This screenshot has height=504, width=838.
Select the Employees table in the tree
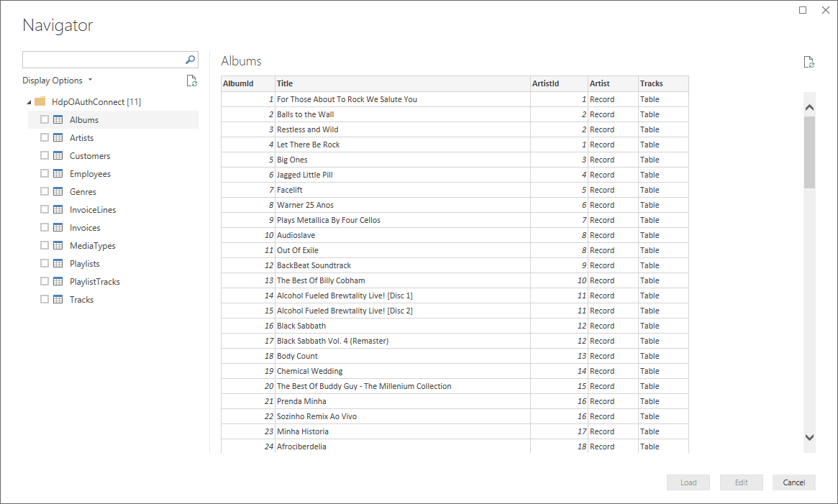tap(90, 174)
